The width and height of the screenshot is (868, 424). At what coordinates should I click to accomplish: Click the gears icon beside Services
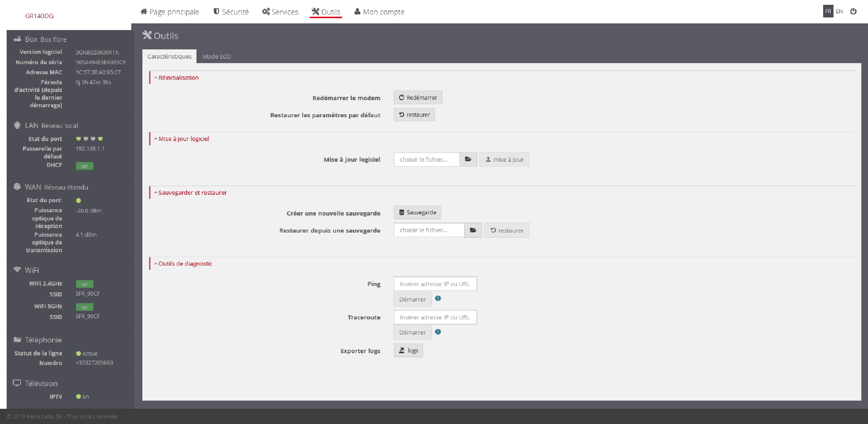pos(265,11)
